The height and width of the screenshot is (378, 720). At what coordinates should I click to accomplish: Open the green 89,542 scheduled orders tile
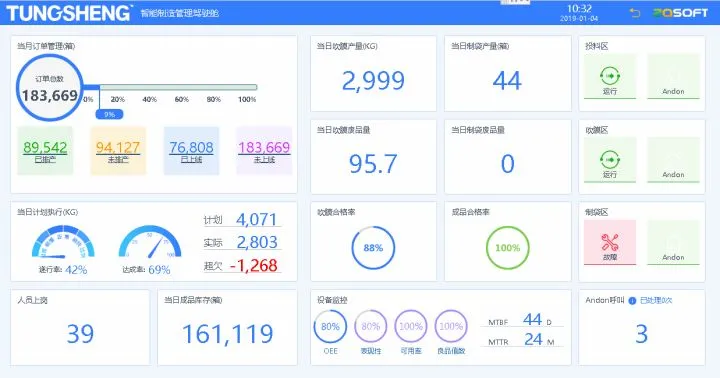[45, 151]
